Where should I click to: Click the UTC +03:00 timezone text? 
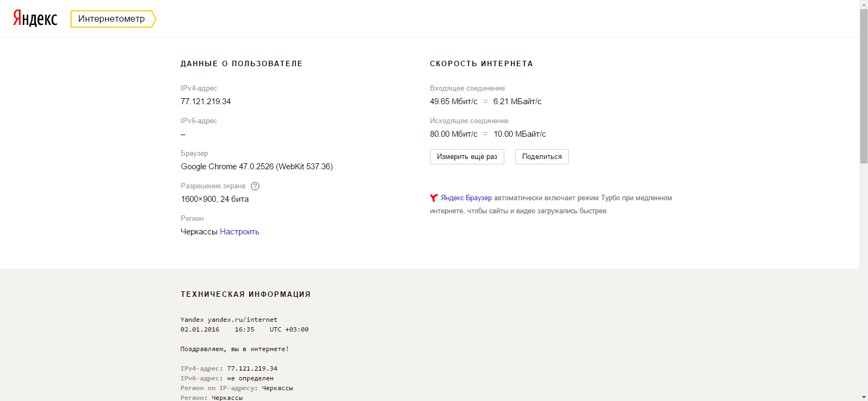(289, 329)
